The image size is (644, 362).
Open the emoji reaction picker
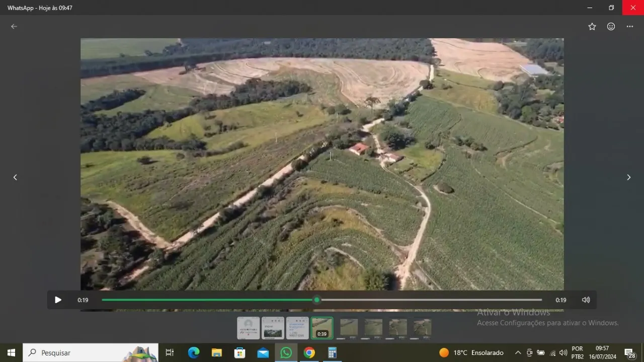(x=611, y=27)
